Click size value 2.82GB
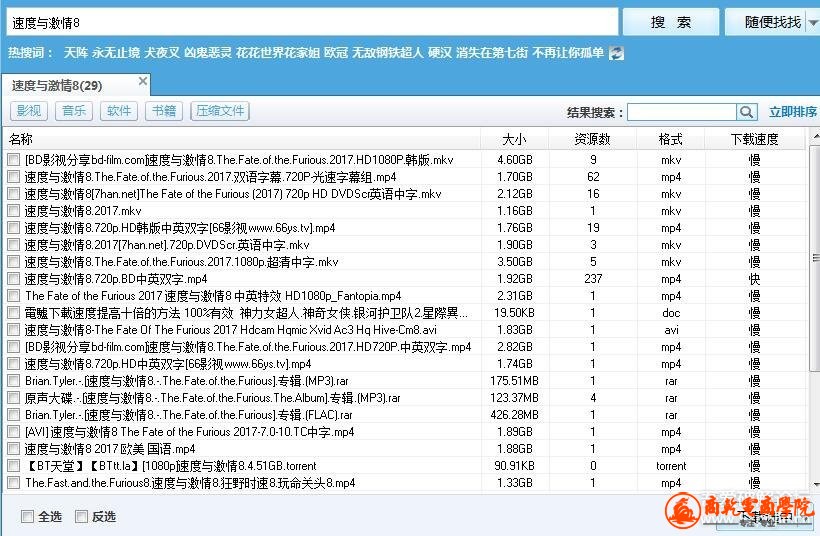Image resolution: width=820 pixels, height=536 pixels. point(515,347)
